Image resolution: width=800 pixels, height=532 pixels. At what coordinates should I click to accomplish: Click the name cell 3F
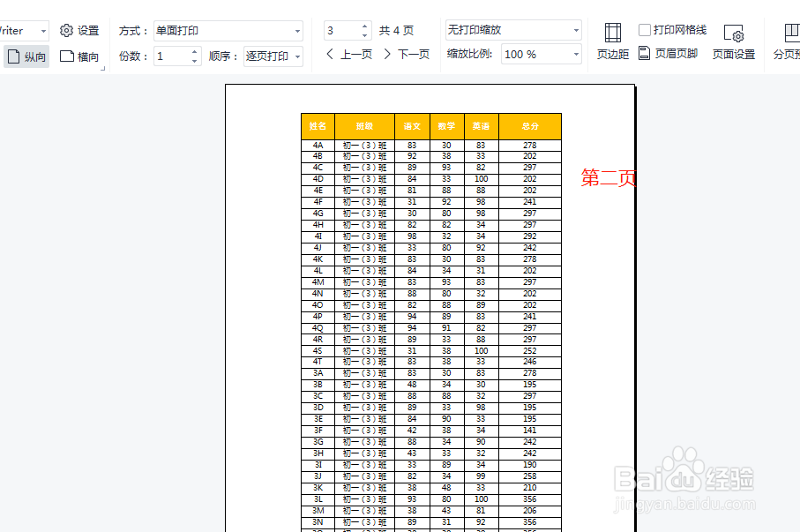click(x=318, y=431)
